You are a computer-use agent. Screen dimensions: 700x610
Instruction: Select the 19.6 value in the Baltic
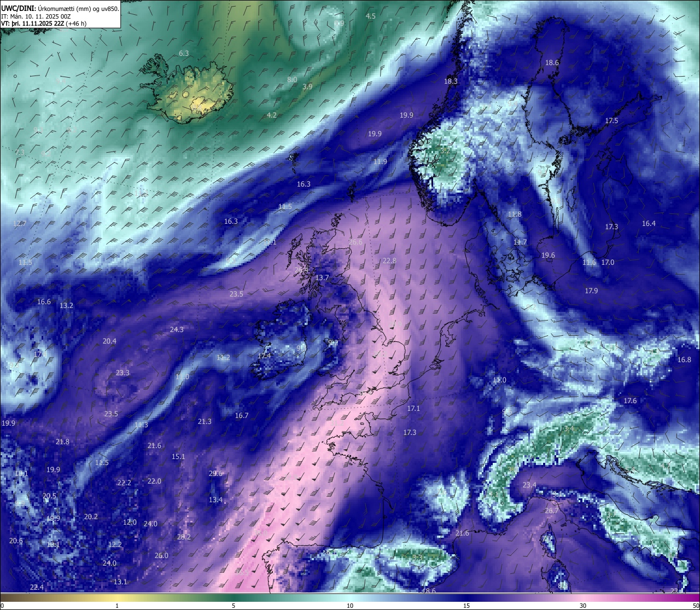[548, 255]
